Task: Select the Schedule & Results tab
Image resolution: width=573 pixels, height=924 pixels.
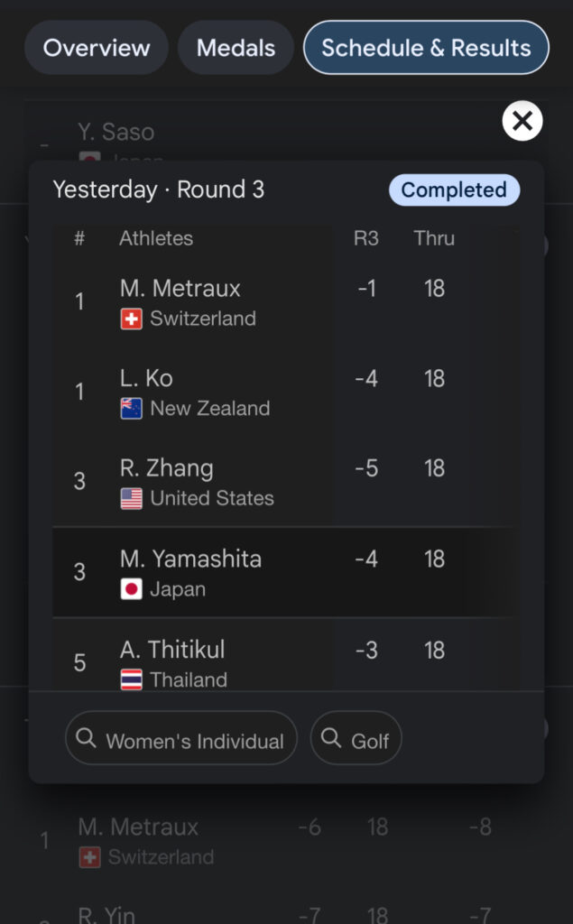Action: click(x=426, y=48)
